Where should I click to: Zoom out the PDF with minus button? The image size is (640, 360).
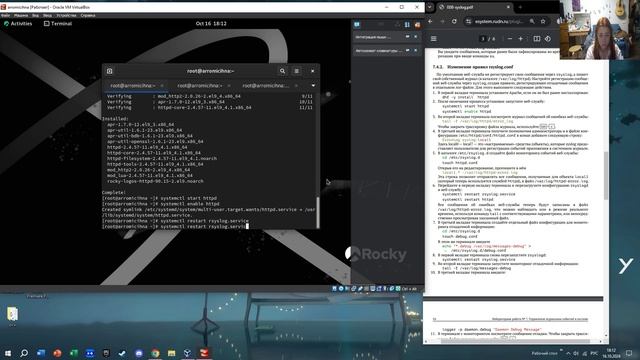click(x=510, y=39)
